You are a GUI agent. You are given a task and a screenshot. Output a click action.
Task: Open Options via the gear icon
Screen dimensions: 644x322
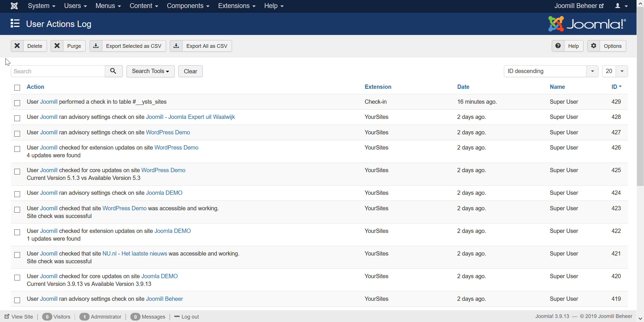[594, 46]
